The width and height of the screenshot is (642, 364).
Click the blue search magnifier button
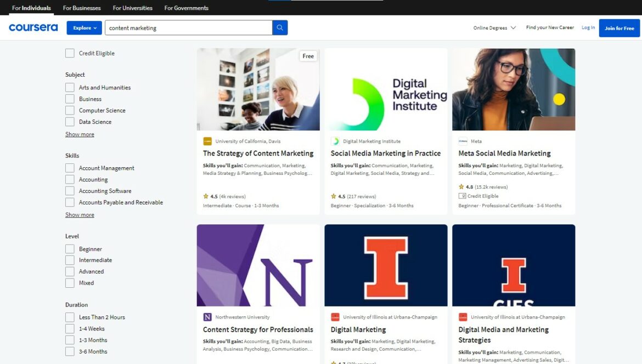[x=280, y=27]
